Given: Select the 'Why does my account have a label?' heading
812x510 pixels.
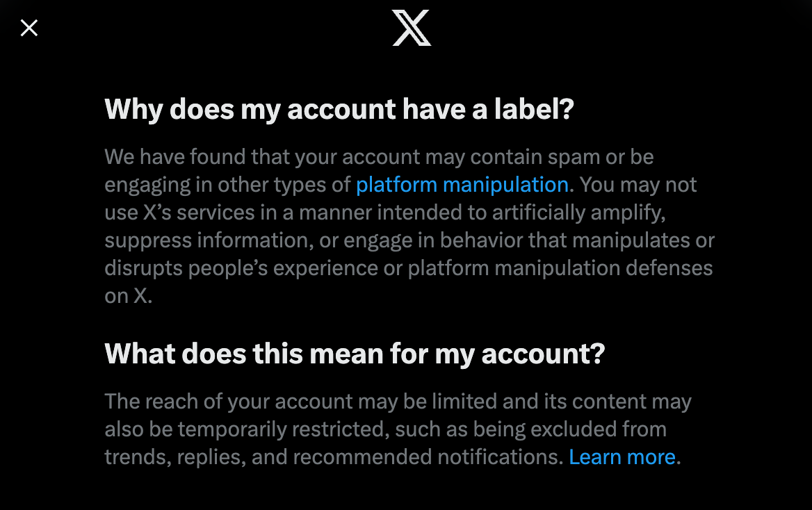Looking at the screenshot, I should (x=339, y=109).
